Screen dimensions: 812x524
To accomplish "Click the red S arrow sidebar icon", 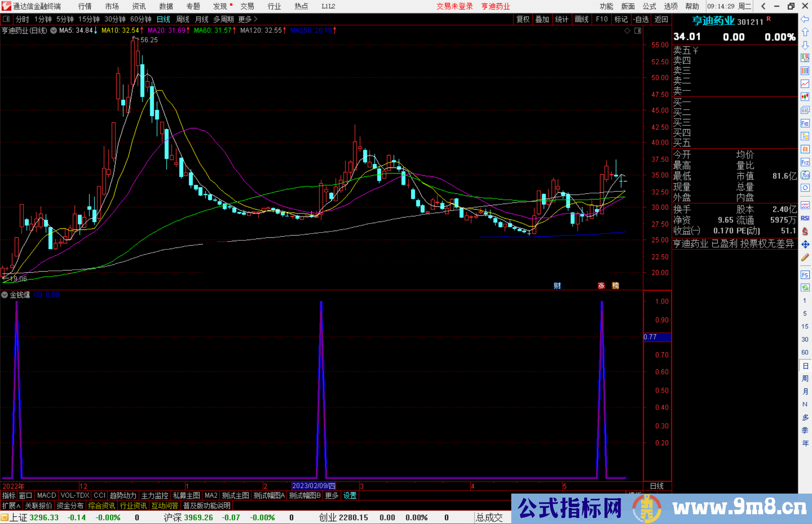I will point(805,231).
